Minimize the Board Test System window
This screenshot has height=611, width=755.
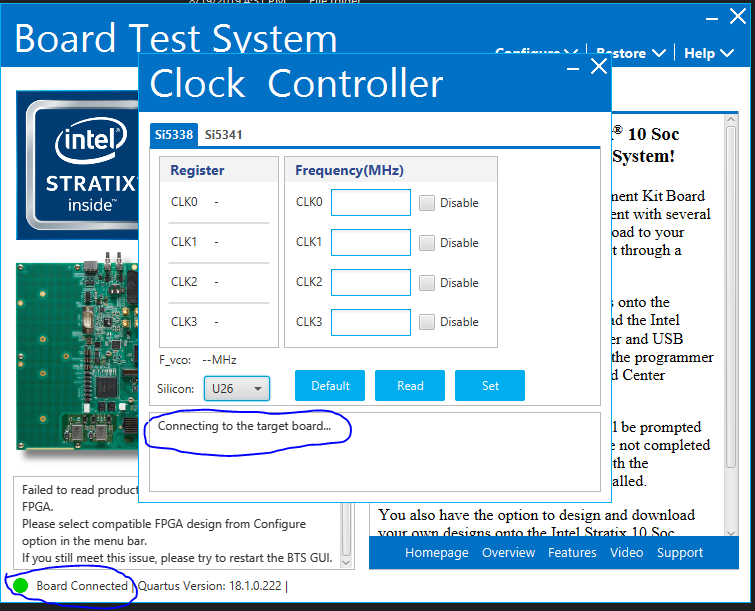tap(712, 18)
